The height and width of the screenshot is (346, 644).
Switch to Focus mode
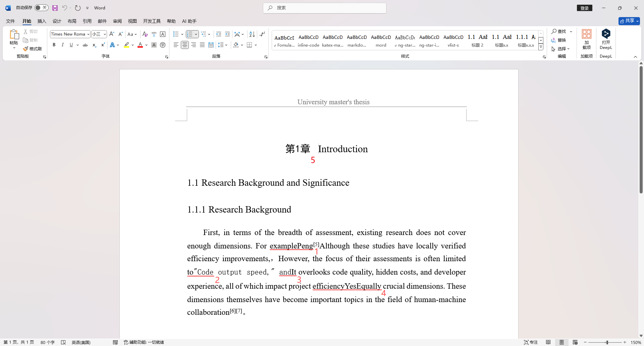coord(531,342)
